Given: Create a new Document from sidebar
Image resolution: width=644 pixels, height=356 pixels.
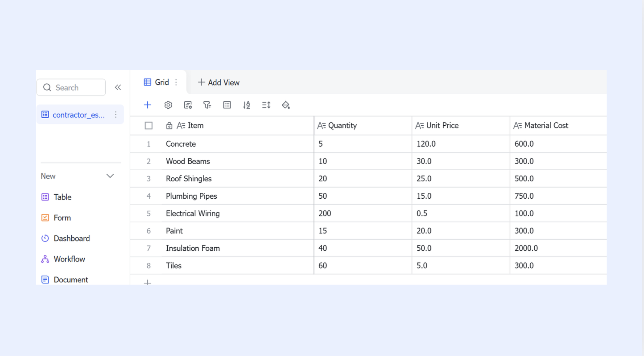Looking at the screenshot, I should pos(65,280).
